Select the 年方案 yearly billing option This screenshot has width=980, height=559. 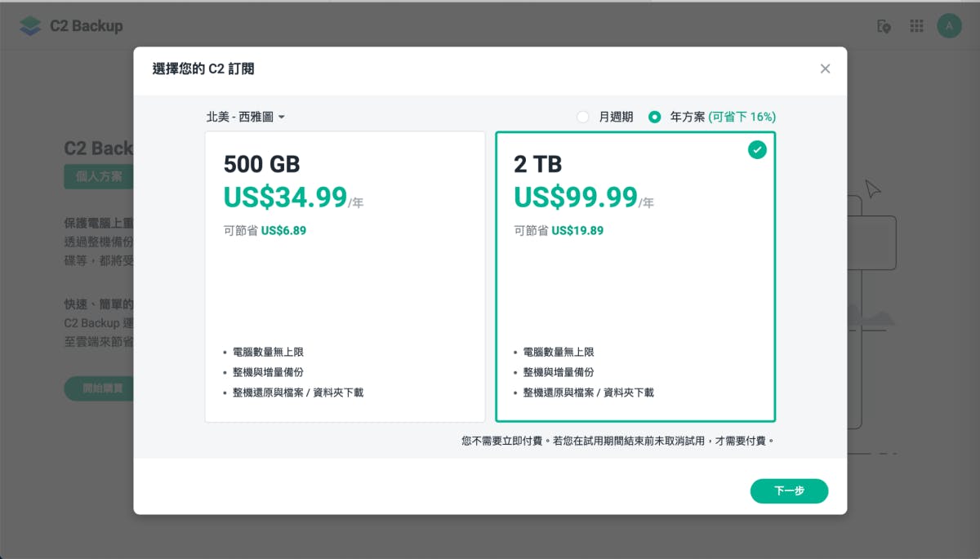point(654,117)
